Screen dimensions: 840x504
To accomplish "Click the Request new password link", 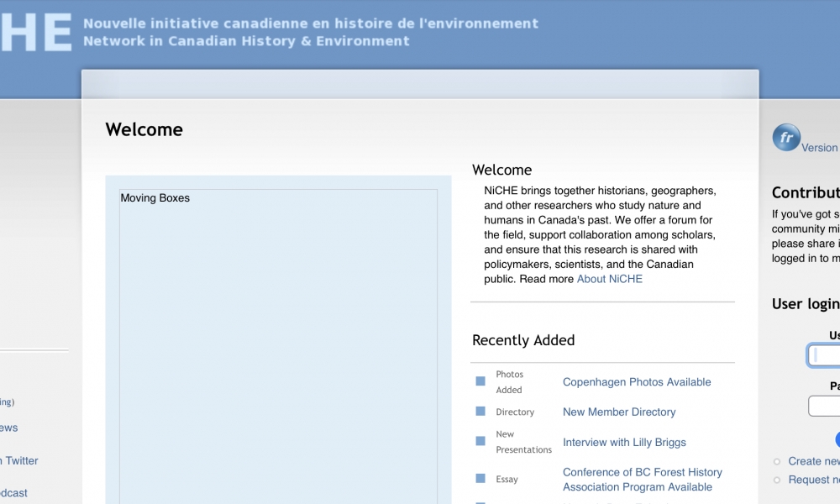I will (814, 480).
